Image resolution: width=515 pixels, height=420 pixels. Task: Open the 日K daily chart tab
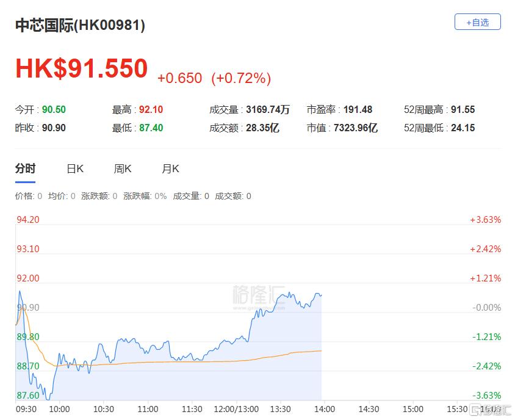pyautogui.click(x=75, y=169)
